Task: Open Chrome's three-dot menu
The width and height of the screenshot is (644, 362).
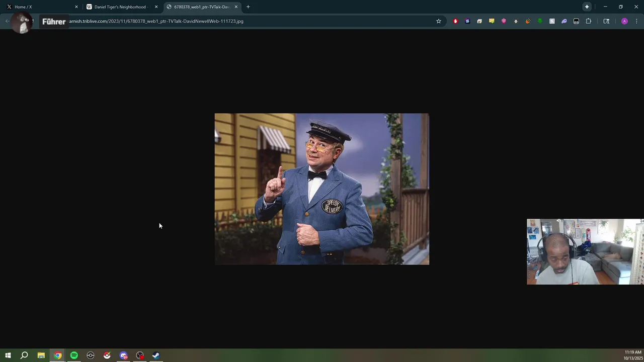Action: pos(636,21)
